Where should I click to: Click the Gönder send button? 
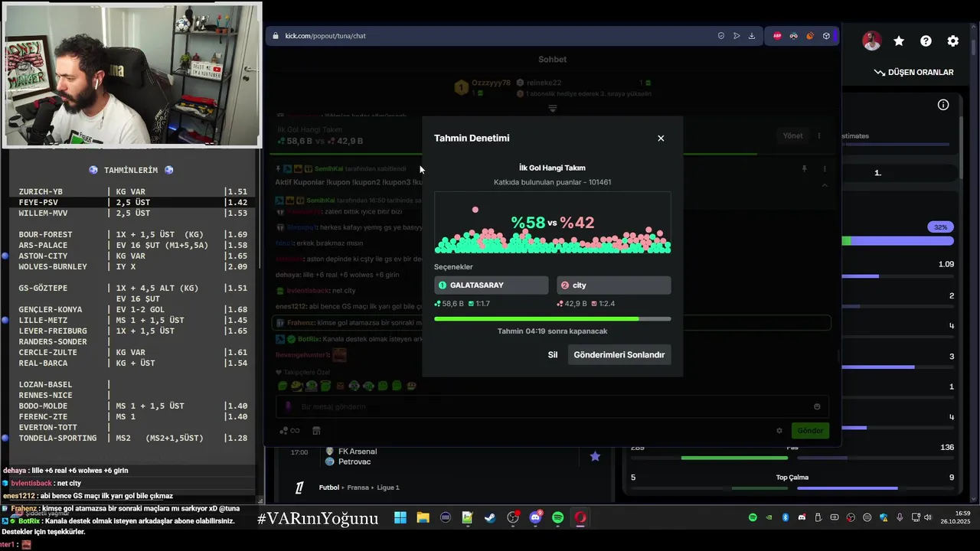(810, 430)
